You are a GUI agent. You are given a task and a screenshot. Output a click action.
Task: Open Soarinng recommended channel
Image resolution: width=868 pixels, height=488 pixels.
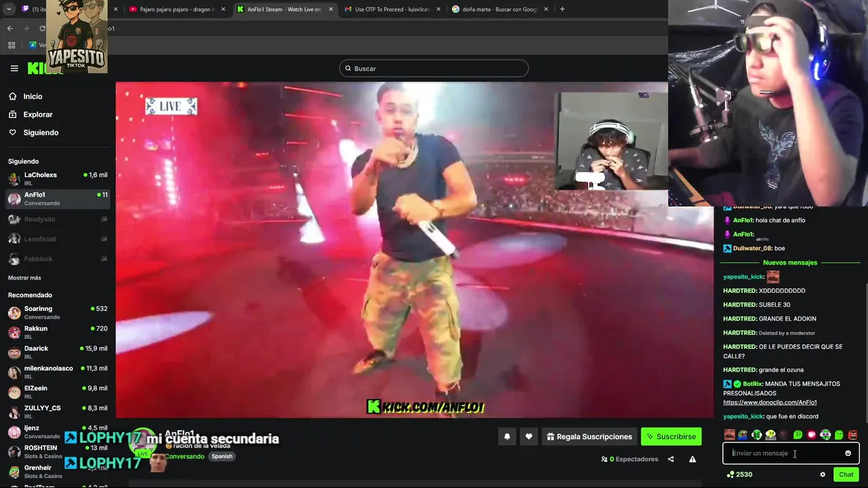[x=57, y=312]
